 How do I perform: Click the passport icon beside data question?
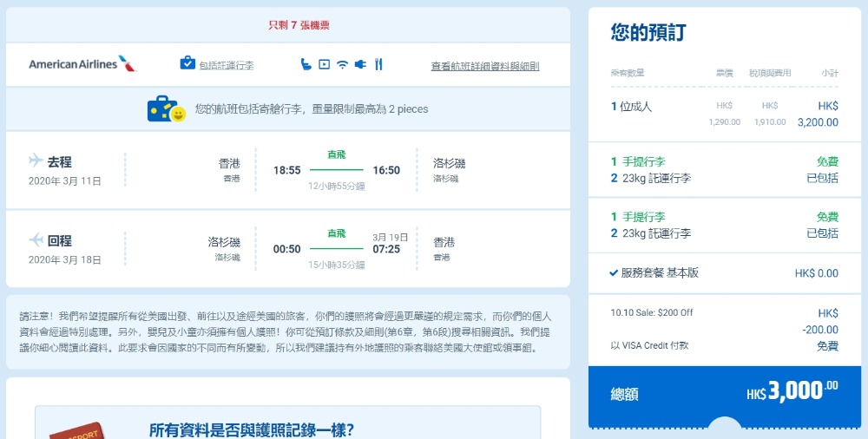pos(76,429)
